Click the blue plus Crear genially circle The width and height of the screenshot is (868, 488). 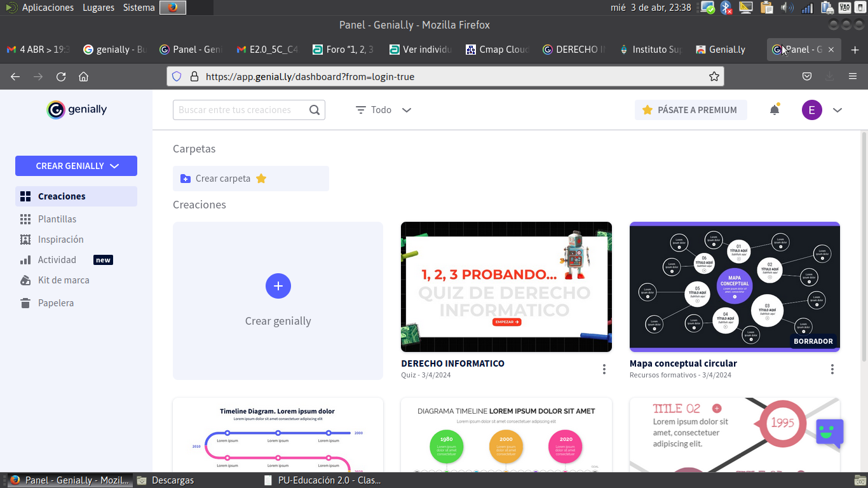click(278, 286)
